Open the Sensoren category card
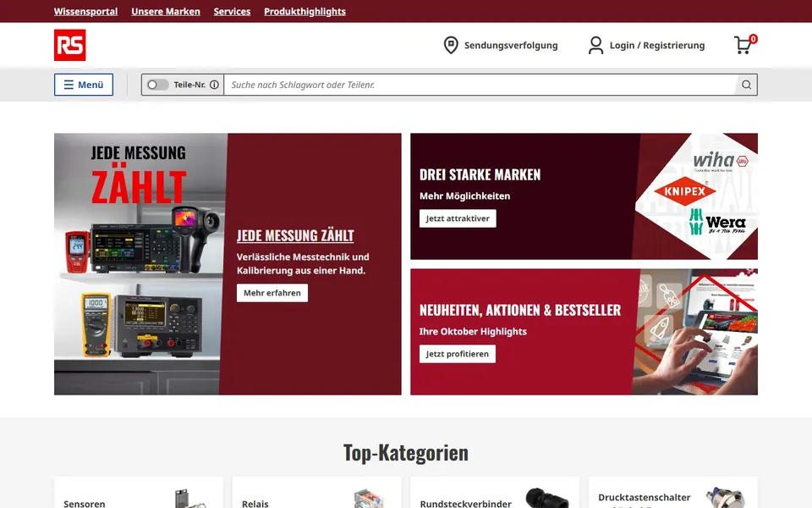The width and height of the screenshot is (812, 508). (139, 493)
